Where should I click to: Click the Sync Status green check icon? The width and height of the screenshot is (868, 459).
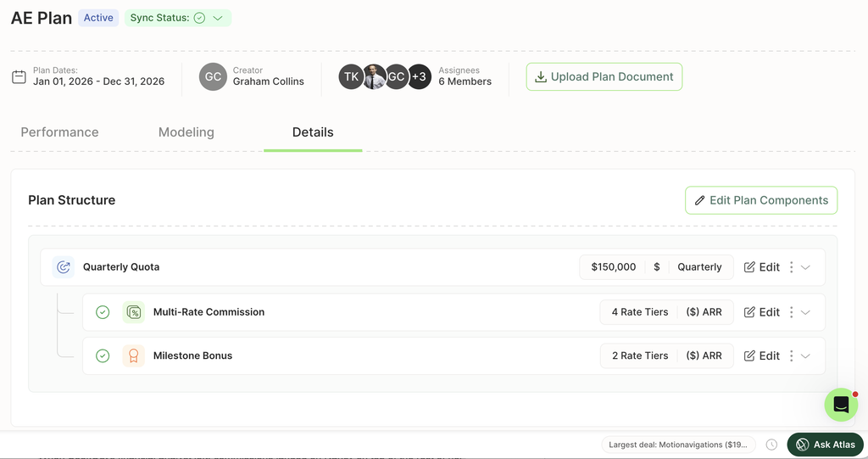click(x=199, y=18)
